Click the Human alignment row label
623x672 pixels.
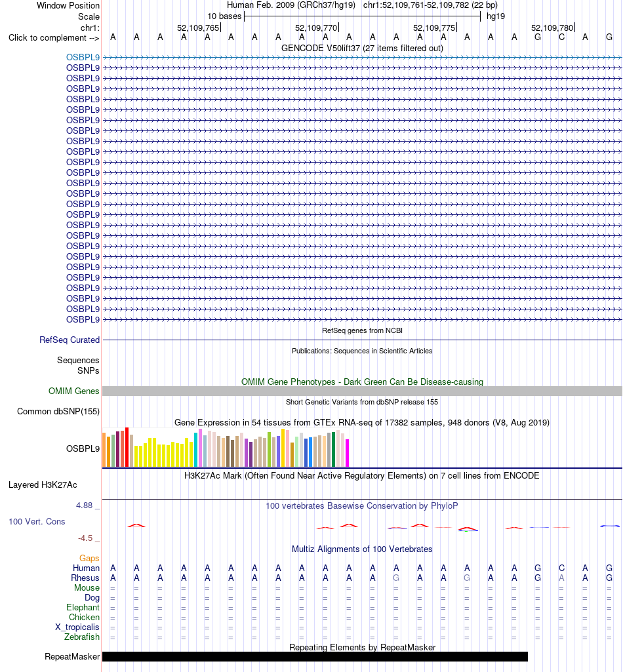[x=86, y=568]
